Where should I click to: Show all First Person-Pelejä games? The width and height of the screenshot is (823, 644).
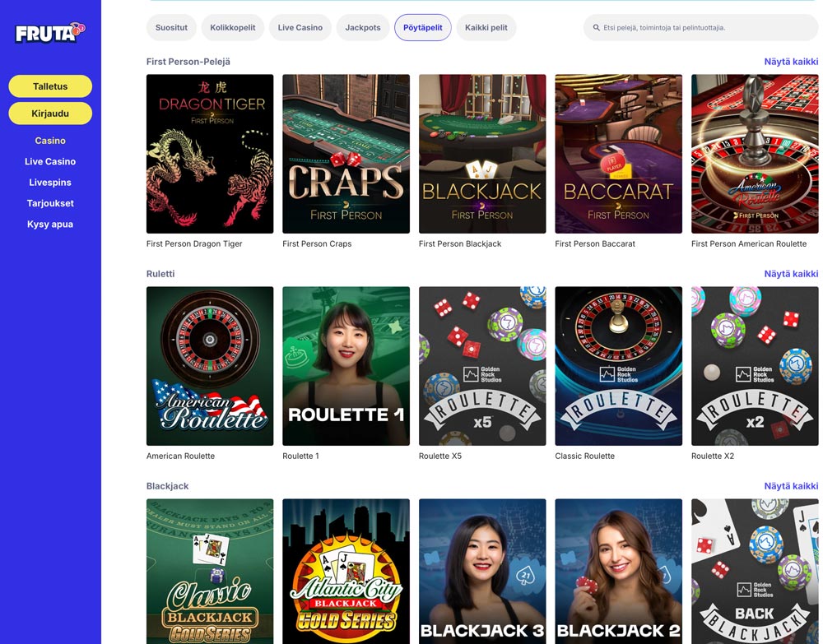click(791, 62)
